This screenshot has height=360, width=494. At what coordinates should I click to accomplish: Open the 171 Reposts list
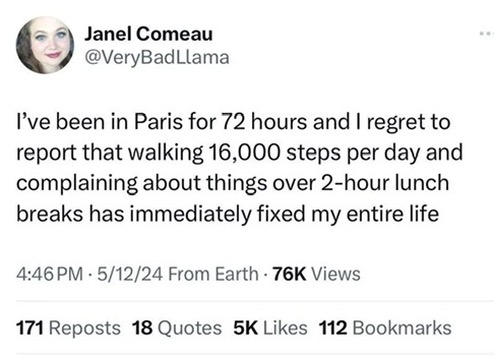click(68, 328)
